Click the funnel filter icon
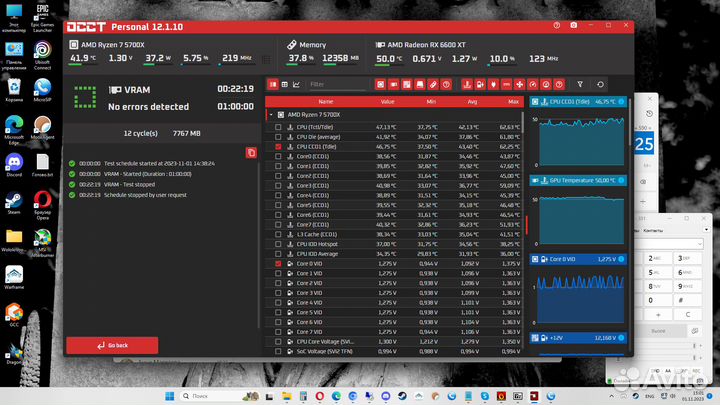The width and height of the screenshot is (720, 405). pos(580,84)
